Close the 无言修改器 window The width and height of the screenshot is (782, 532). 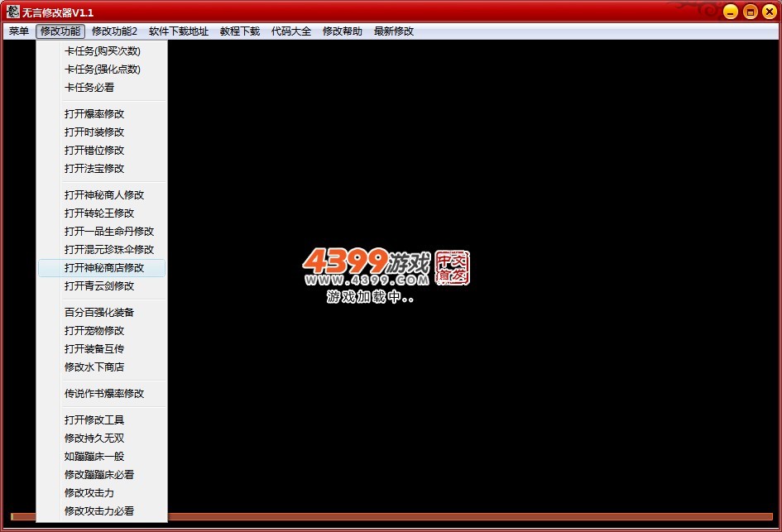770,12
